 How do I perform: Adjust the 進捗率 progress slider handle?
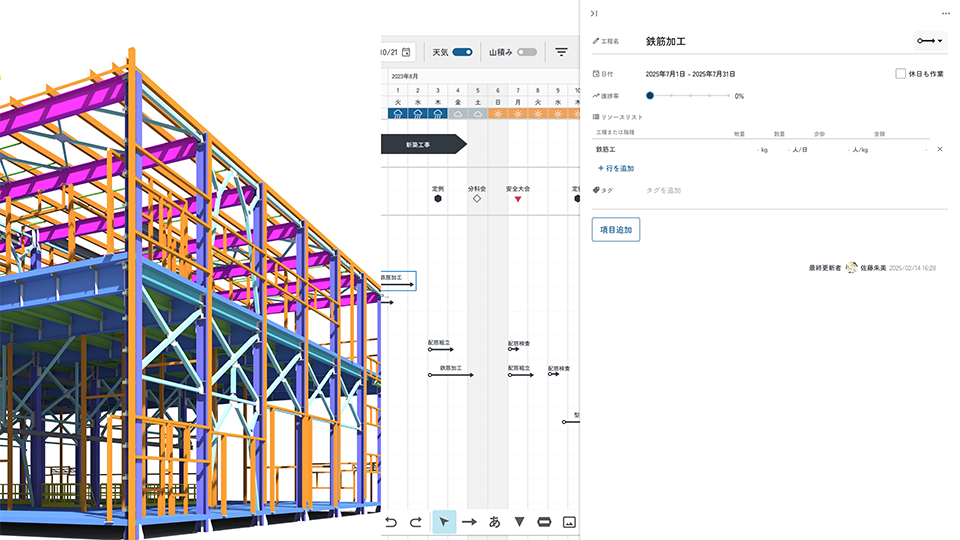650,96
